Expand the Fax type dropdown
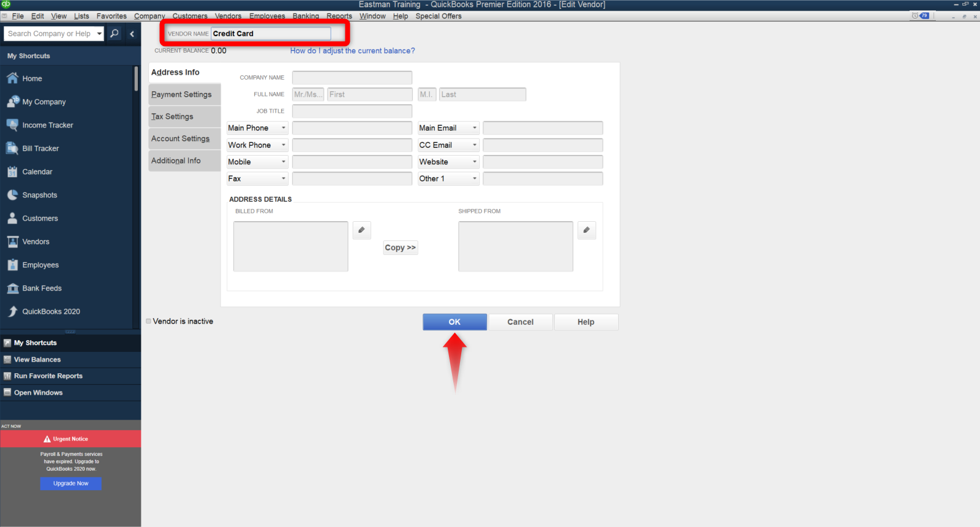 pos(284,179)
